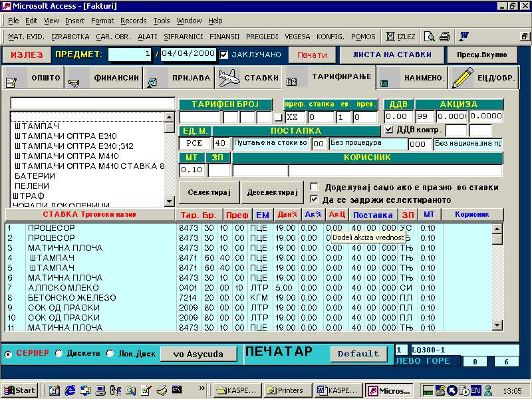Click the airplane icon beside СТАВКИ

[x=228, y=78]
